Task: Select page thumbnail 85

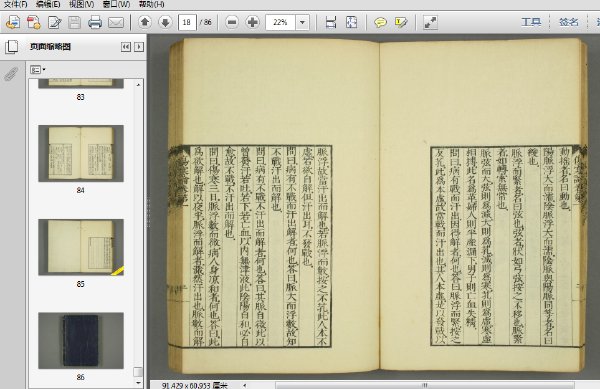Action: 81,247
